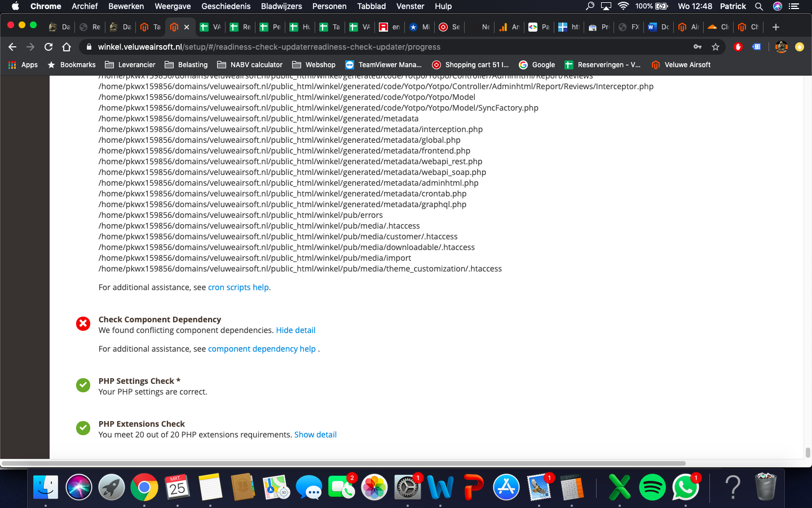Show detail for PHP Extensions Check

pyautogui.click(x=315, y=435)
